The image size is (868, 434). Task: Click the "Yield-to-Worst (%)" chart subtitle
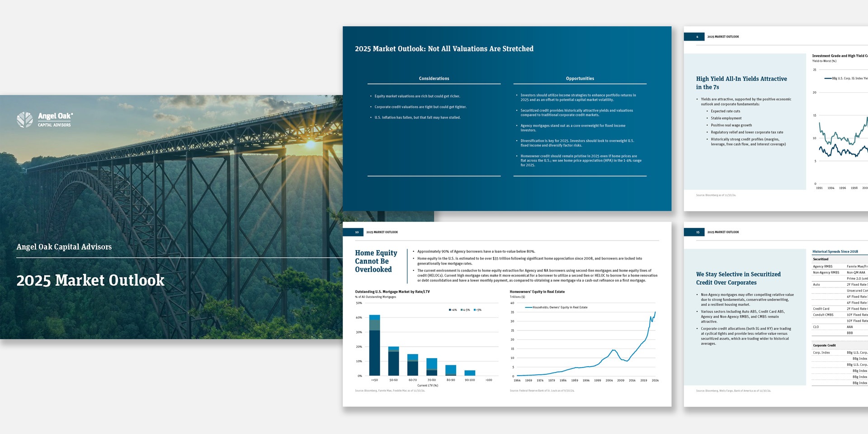click(824, 61)
